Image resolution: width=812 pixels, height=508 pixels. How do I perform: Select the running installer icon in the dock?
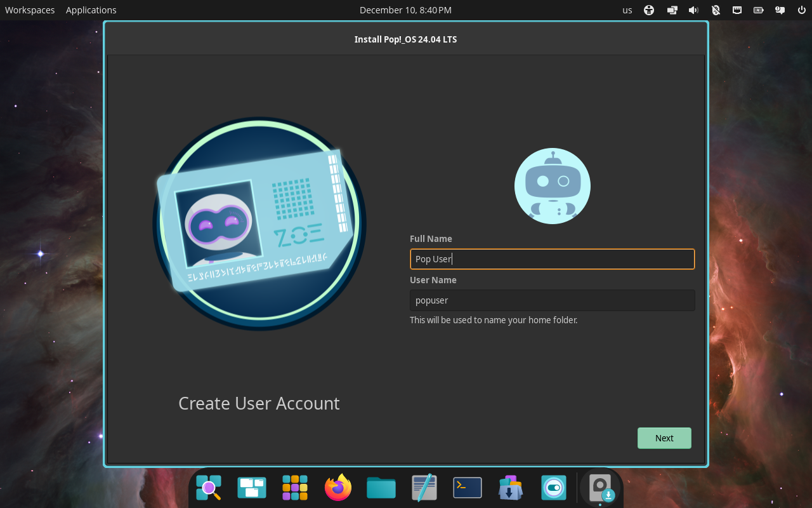coord(600,488)
